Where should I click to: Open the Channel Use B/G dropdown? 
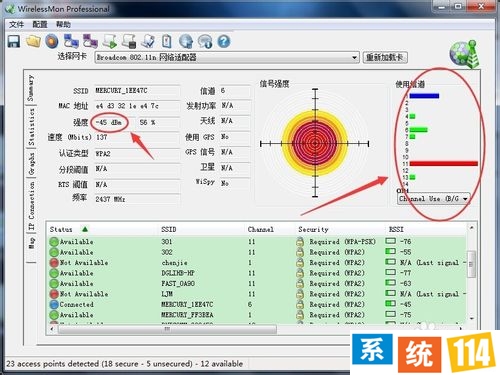point(434,199)
